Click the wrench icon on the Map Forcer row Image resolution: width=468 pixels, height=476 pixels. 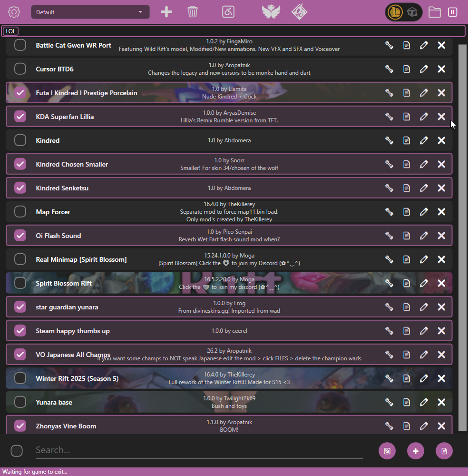pos(389,212)
